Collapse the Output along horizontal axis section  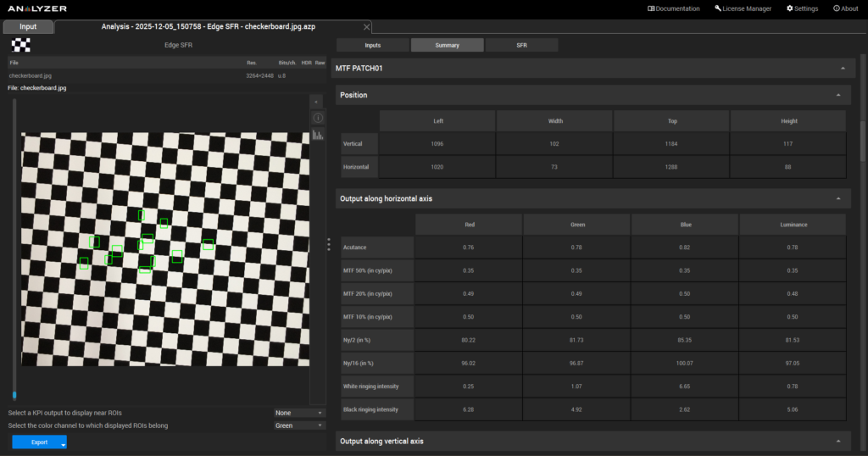(x=837, y=198)
